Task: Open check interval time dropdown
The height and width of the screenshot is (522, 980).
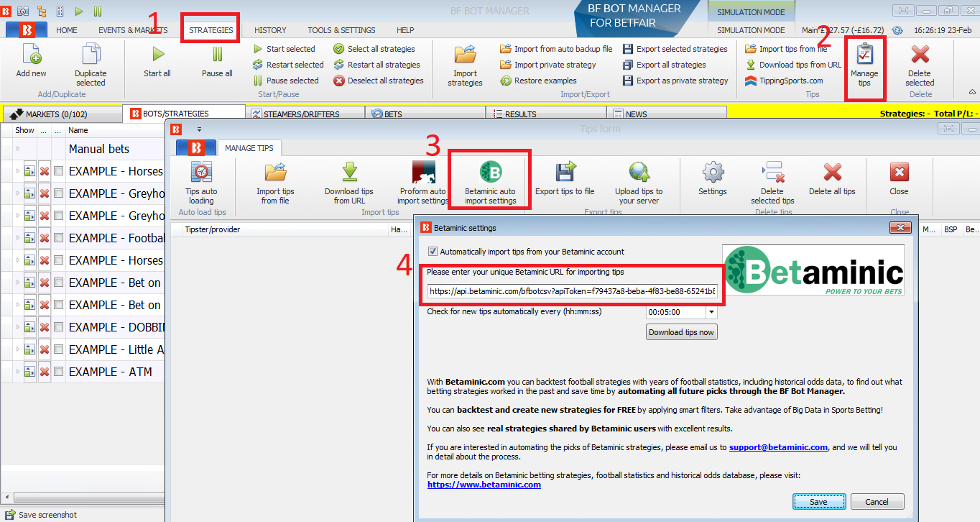Action: point(711,313)
